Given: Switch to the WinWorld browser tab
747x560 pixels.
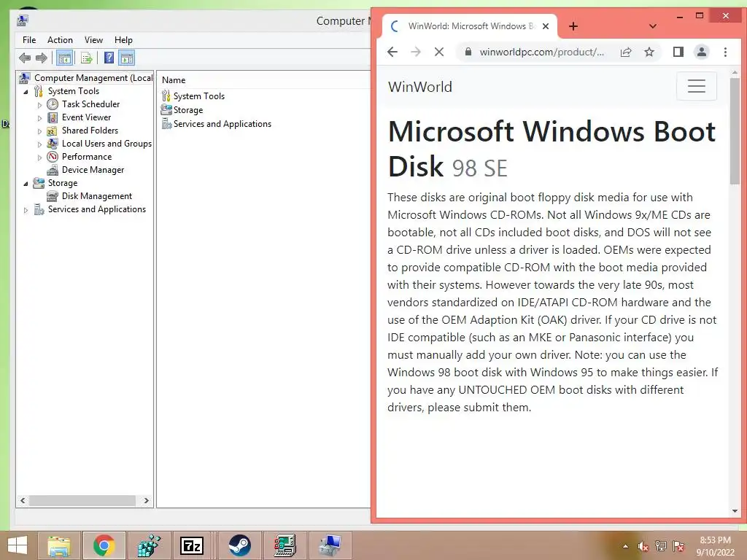Looking at the screenshot, I should click(x=469, y=26).
